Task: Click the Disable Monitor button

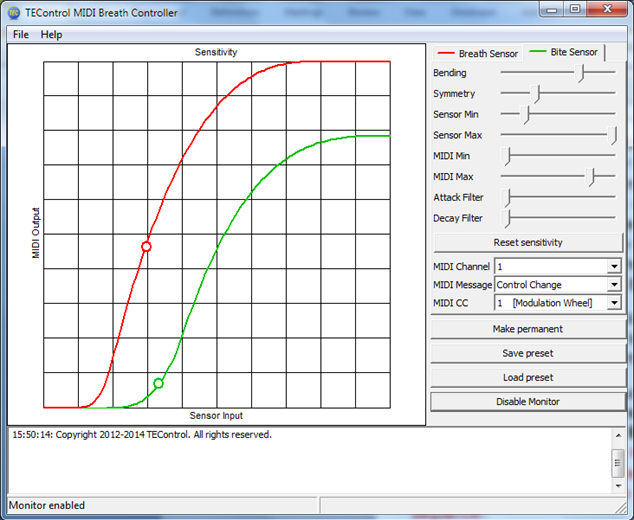Action: click(x=528, y=402)
